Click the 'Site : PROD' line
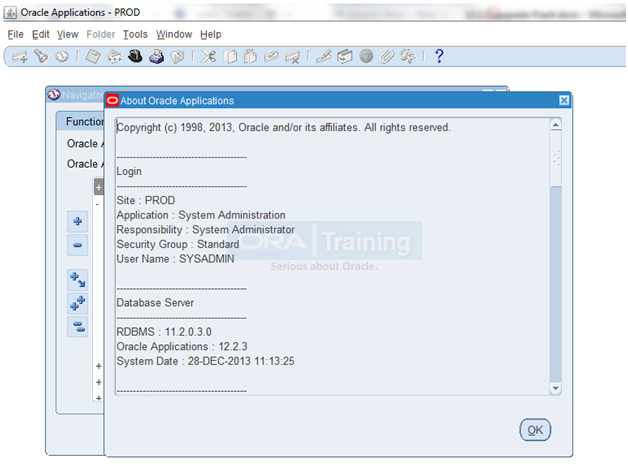This screenshot has height=474, width=628. (146, 200)
